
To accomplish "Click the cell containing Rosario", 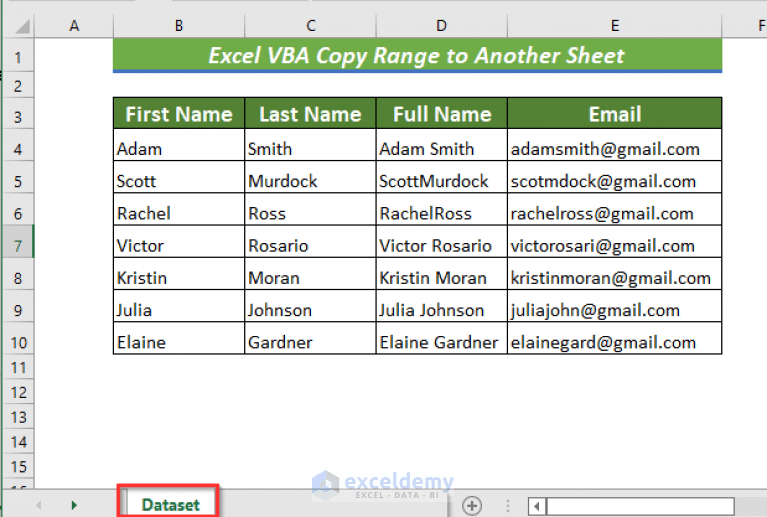I will [310, 242].
